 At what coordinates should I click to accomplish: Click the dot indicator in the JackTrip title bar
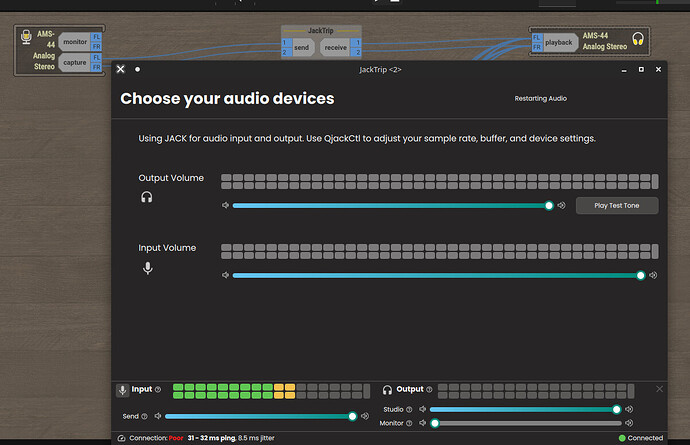point(138,69)
